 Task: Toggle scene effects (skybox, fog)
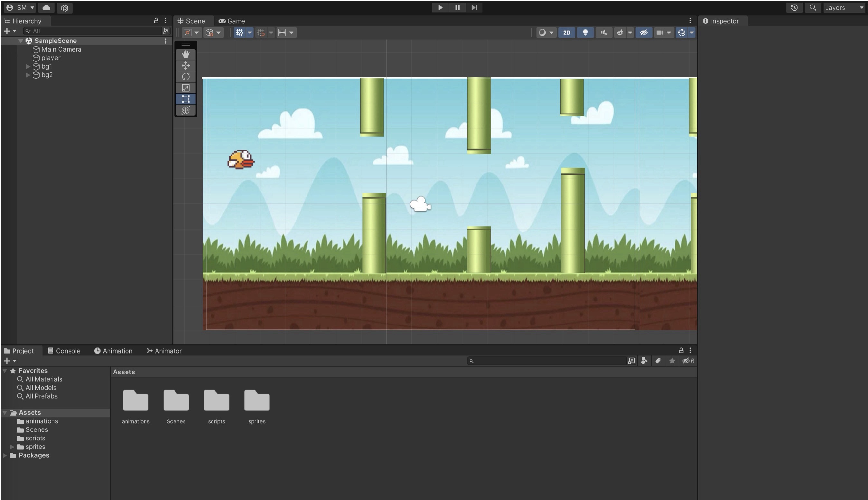coord(620,33)
